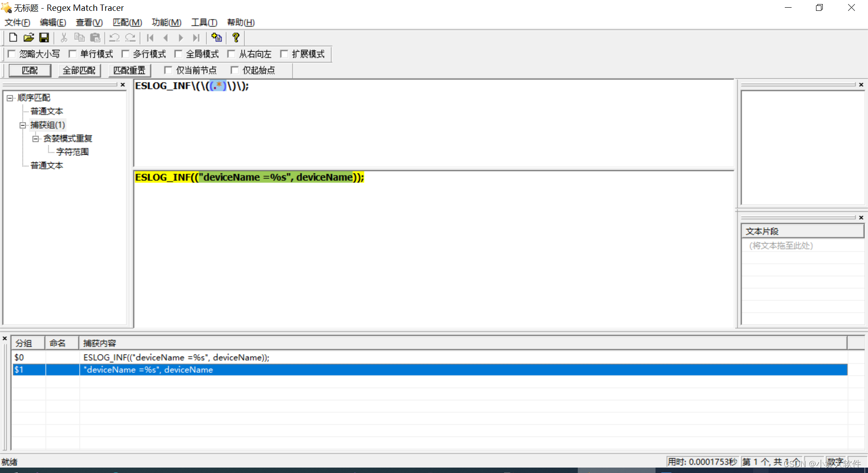
Task: Click the 匹配 button
Action: [30, 71]
